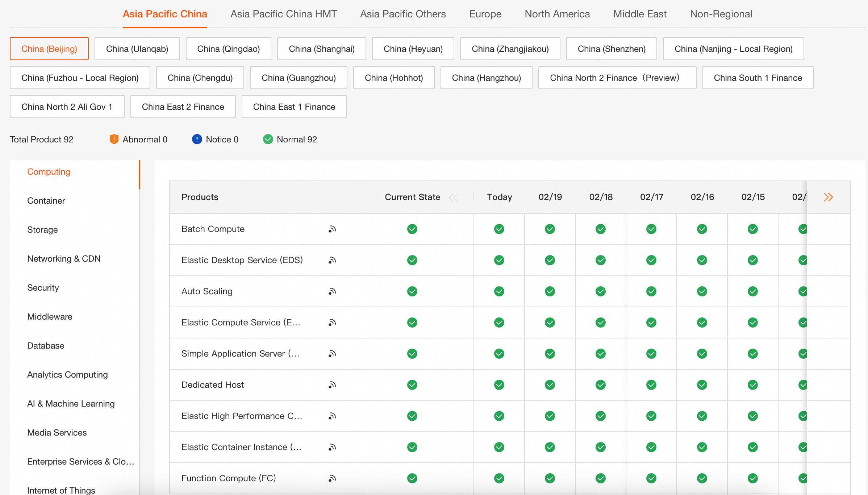The width and height of the screenshot is (868, 495).
Task: Click the RSS icon next to Auto Scaling
Action: point(332,291)
